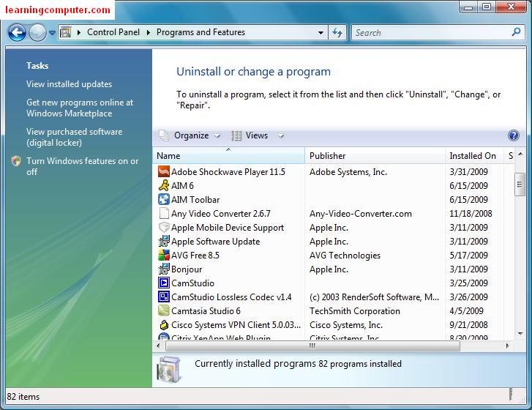Click the Views dropdown arrow
The width and height of the screenshot is (532, 410).
[x=280, y=135]
